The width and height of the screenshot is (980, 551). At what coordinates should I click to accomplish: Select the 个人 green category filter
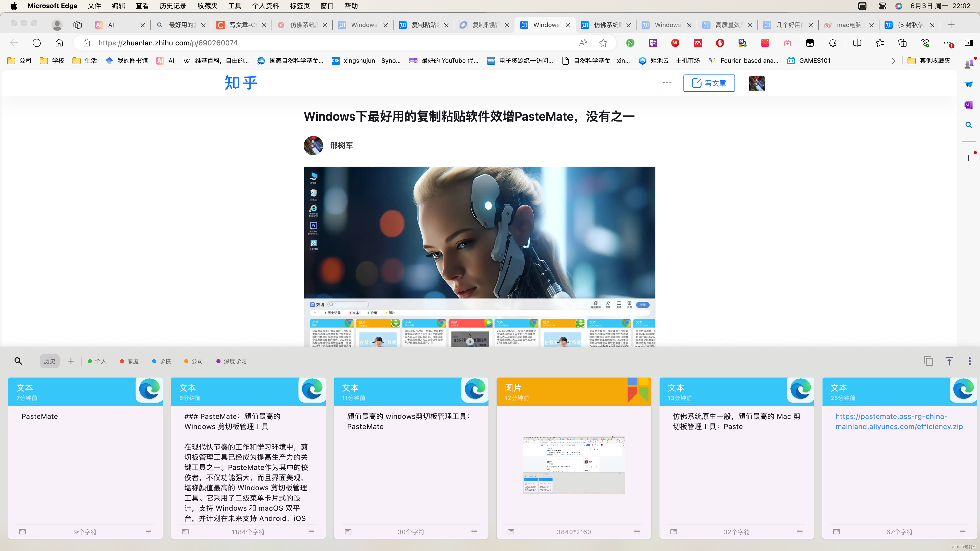97,361
